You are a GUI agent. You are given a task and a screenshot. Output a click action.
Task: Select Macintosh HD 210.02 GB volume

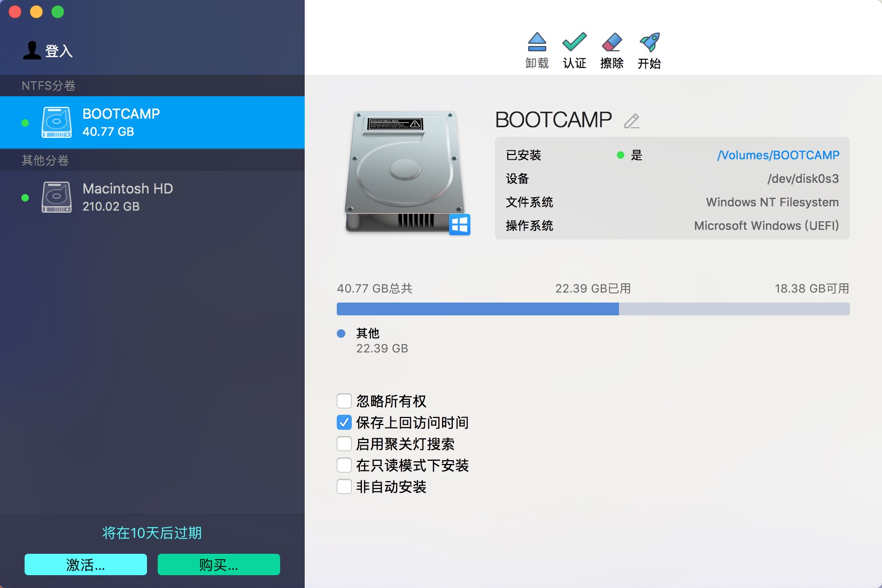point(152,197)
